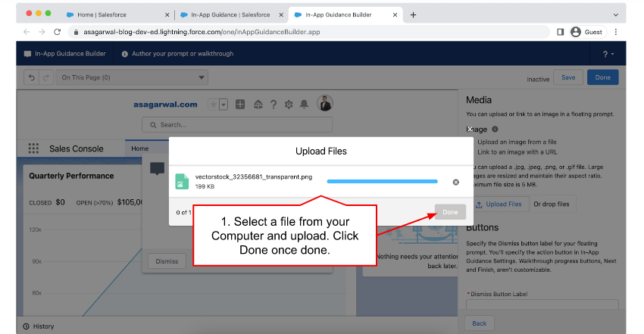Click the floating prompt comment icon
The height and width of the screenshot is (334, 644).
tap(158, 168)
